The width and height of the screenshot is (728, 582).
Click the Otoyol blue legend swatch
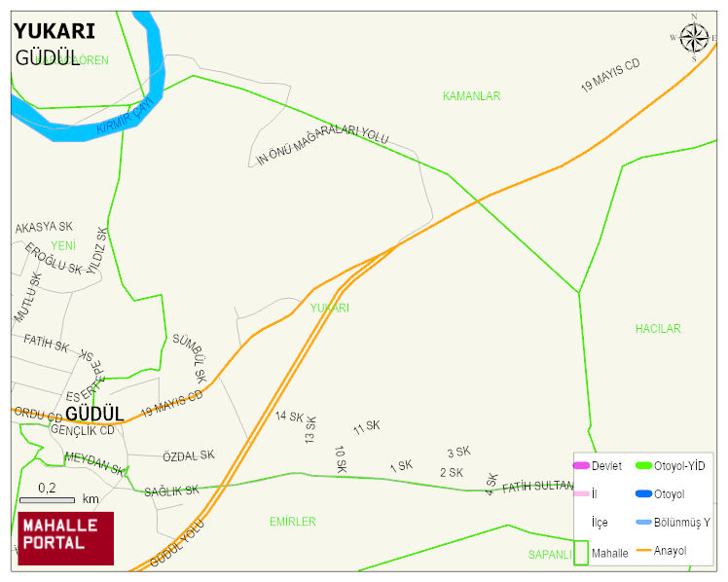(643, 493)
